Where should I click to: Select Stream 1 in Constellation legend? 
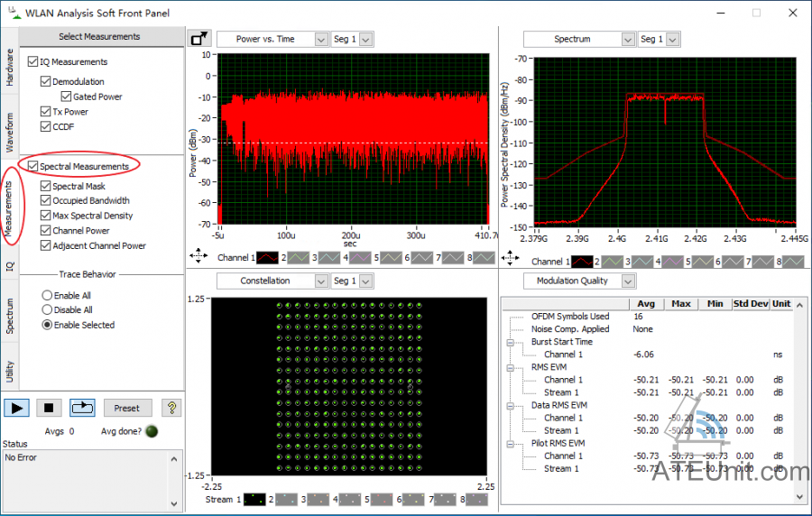pyautogui.click(x=254, y=500)
